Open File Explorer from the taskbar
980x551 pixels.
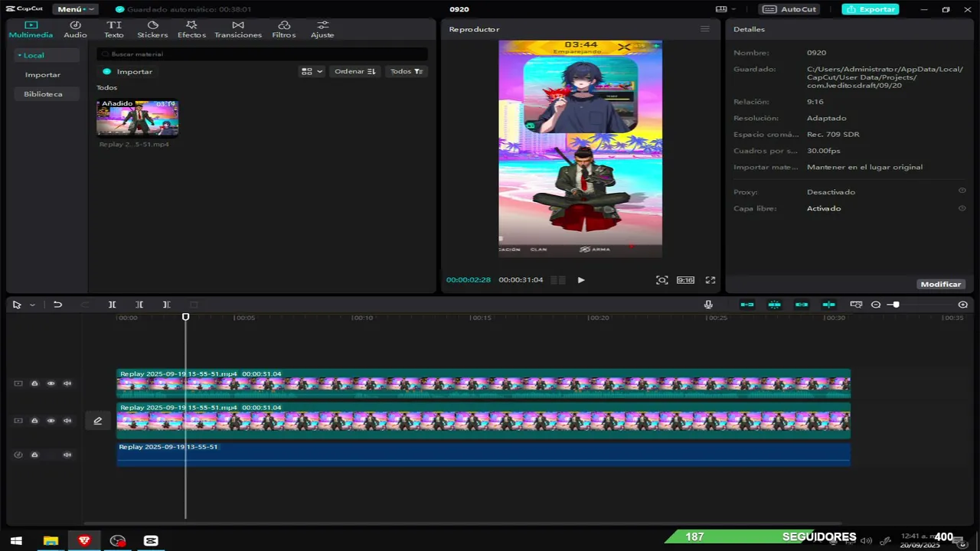[51, 540]
